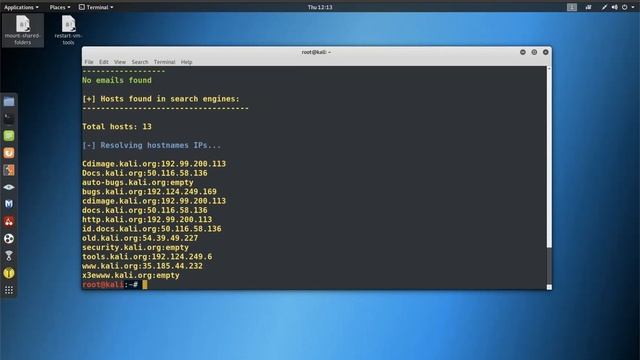Click the terminal title bar root@kali
Image resolution: width=640 pixels, height=360 pixels.
316,52
